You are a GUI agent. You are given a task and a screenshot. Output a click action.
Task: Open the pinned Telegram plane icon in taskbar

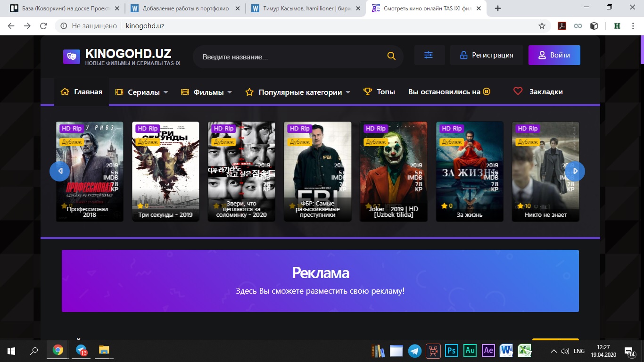pyautogui.click(x=415, y=351)
